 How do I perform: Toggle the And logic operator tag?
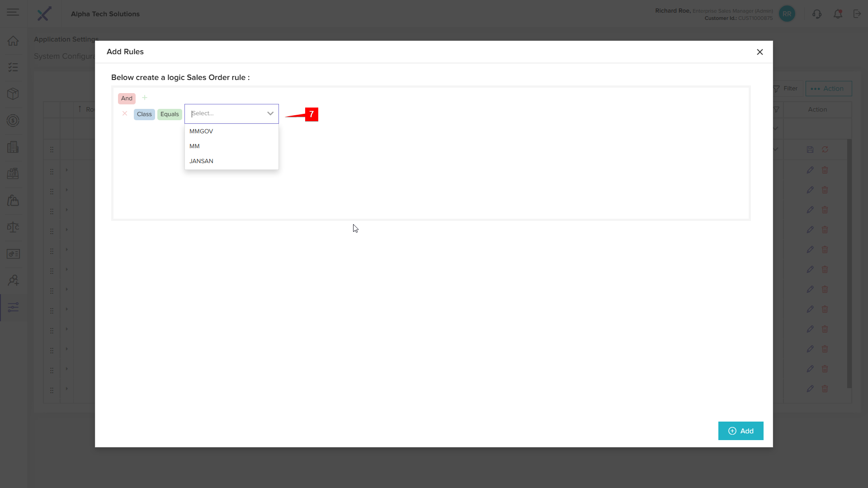tap(127, 99)
